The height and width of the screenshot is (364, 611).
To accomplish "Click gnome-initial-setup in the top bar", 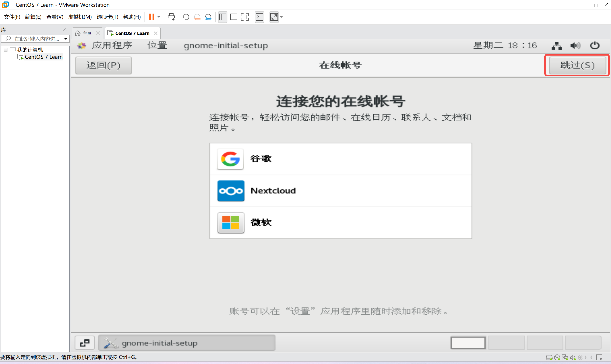I will 226,46.
